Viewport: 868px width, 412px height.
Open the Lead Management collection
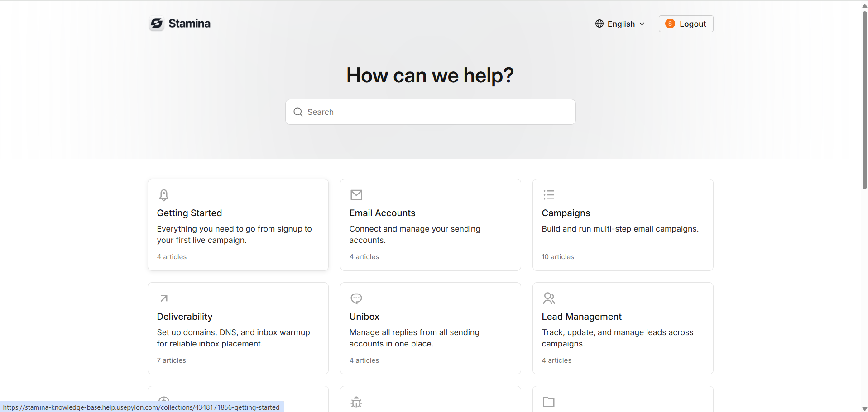(623, 328)
